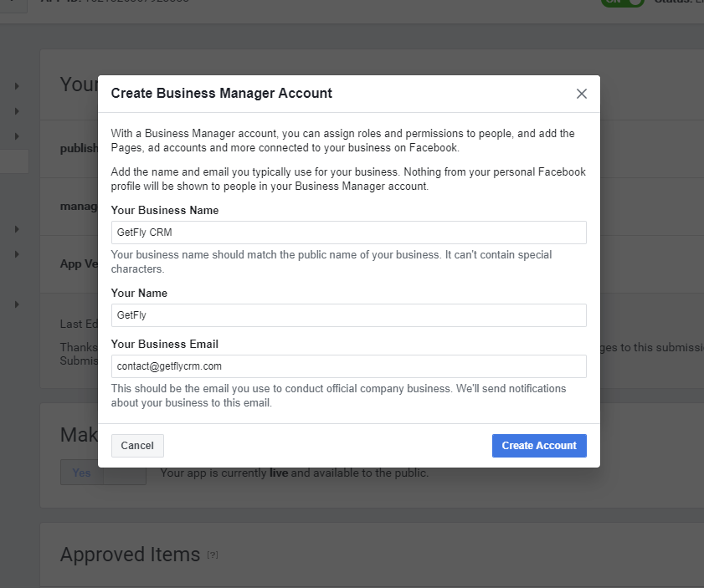Toggle the ON switch in the top bar

622,2
